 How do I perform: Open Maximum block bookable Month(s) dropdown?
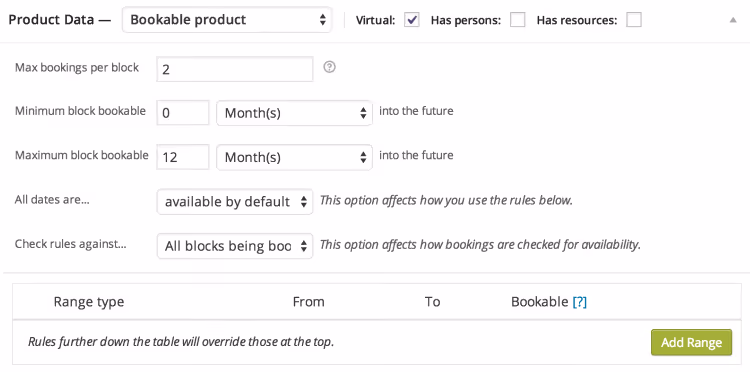pyautogui.click(x=294, y=157)
